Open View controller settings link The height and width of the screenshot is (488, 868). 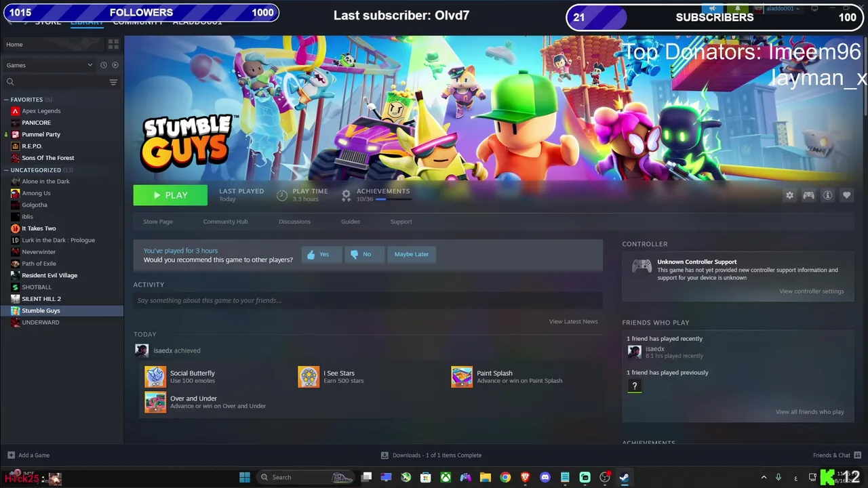coord(811,291)
